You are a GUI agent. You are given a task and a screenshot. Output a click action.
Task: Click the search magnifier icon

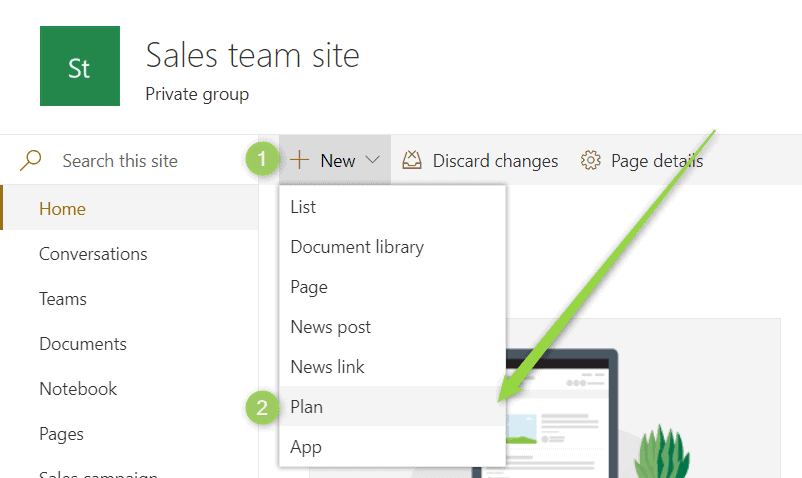click(32, 160)
